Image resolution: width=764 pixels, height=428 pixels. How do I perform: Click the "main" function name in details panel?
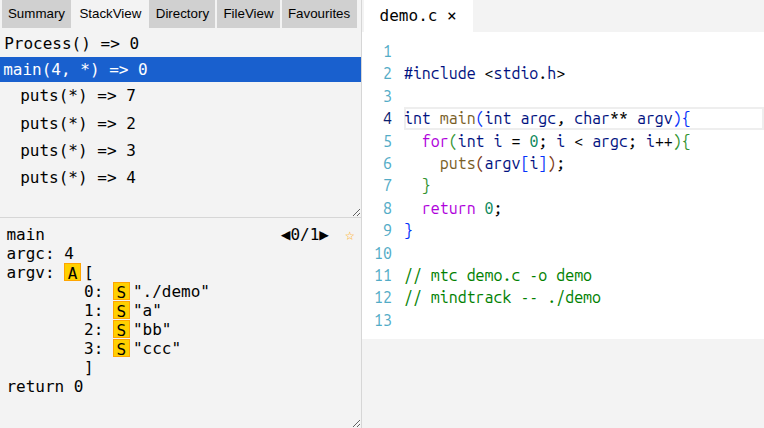(x=25, y=234)
